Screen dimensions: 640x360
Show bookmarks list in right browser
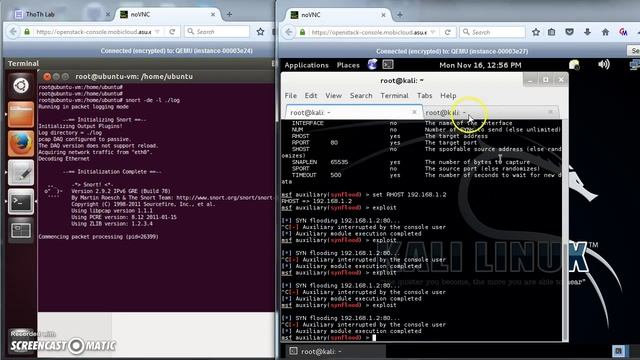point(551,32)
